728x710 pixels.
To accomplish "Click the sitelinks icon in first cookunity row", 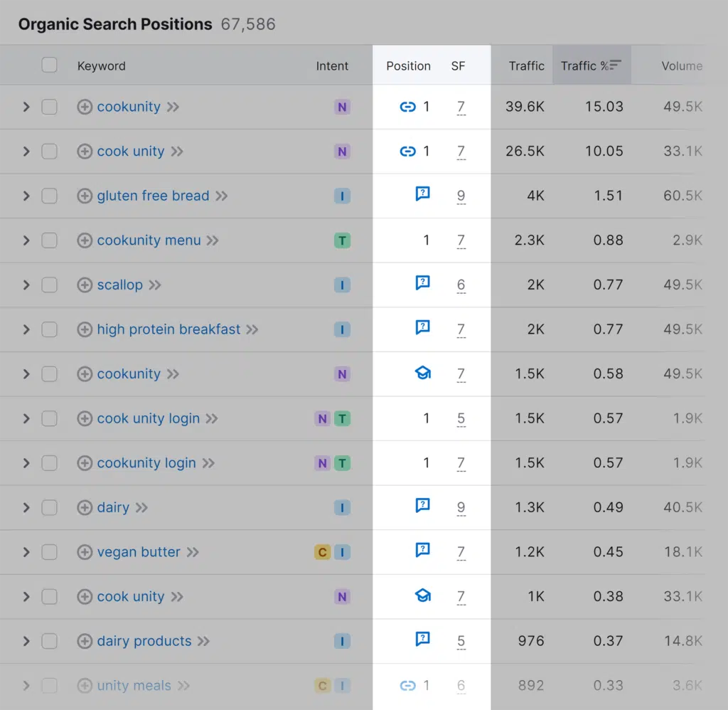I will pyautogui.click(x=407, y=107).
